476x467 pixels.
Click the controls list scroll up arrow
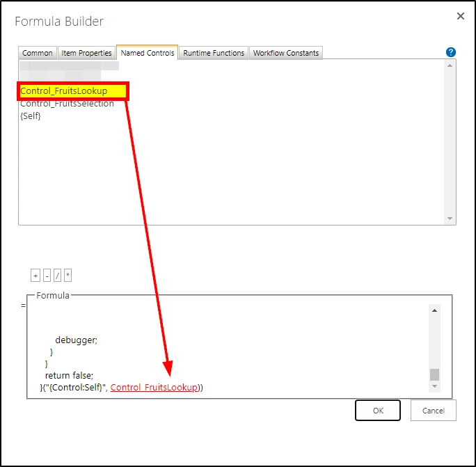click(450, 65)
